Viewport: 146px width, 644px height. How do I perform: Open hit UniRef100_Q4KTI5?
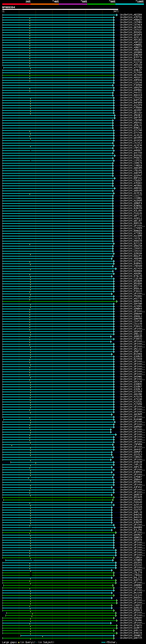[x=131, y=638]
